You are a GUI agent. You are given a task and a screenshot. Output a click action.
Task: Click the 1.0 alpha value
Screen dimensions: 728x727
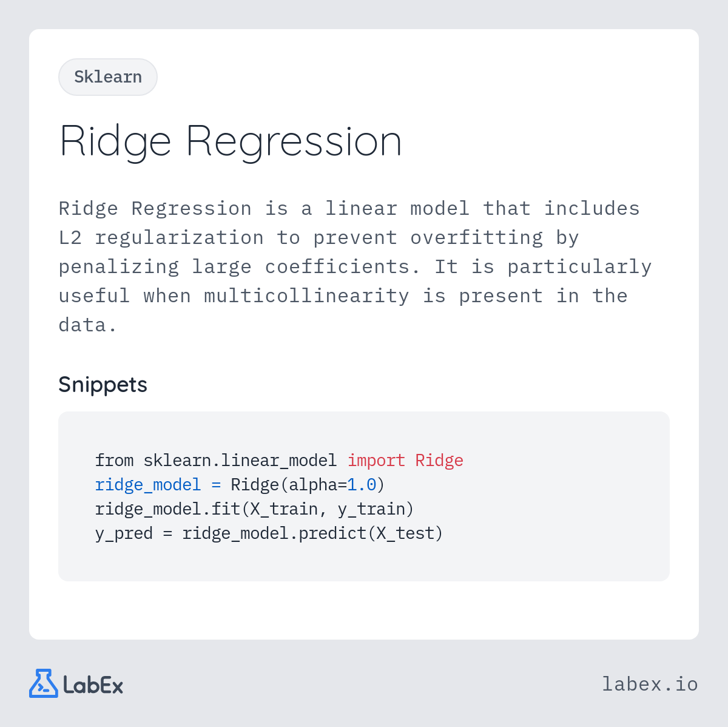pyautogui.click(x=362, y=485)
